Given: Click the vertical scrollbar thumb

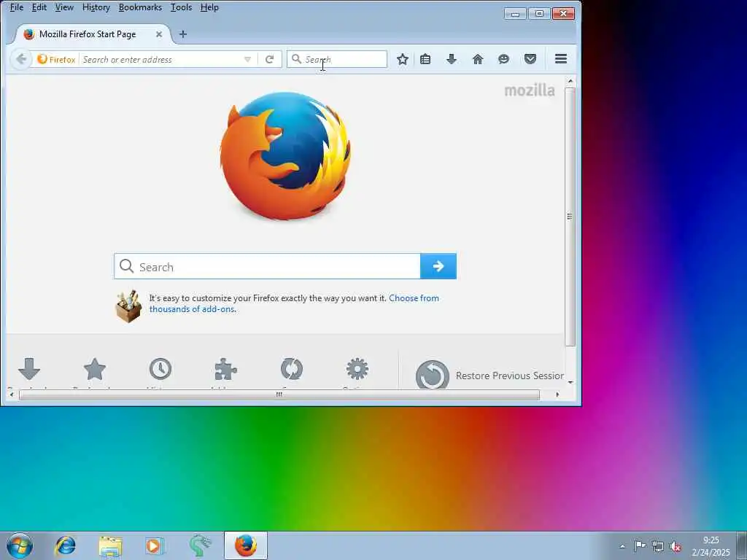Looking at the screenshot, I should click(x=570, y=217).
